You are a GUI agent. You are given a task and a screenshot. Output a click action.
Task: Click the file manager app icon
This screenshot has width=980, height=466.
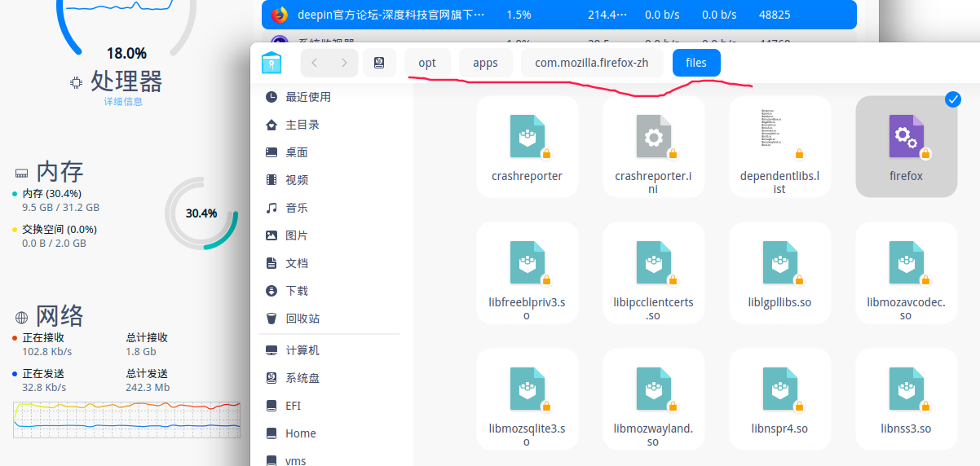271,63
